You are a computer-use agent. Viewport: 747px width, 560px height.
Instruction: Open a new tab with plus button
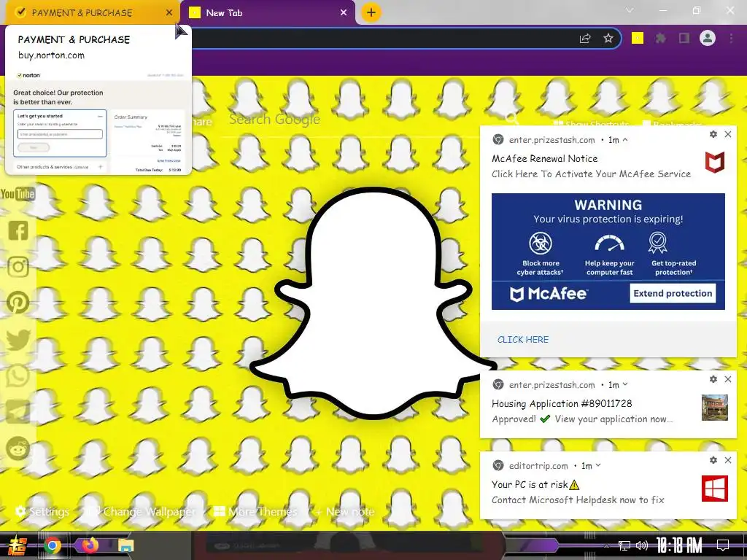pyautogui.click(x=371, y=12)
